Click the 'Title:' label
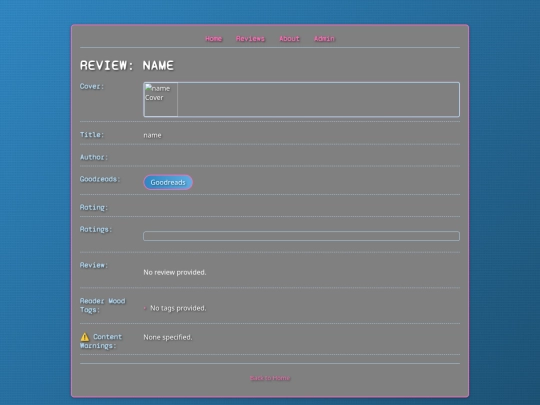The image size is (540, 405). click(92, 135)
